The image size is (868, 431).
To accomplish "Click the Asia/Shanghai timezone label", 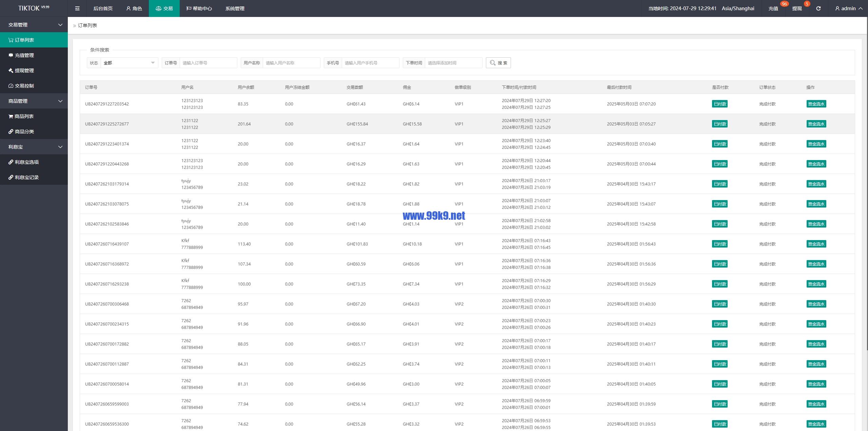I will click(x=738, y=8).
